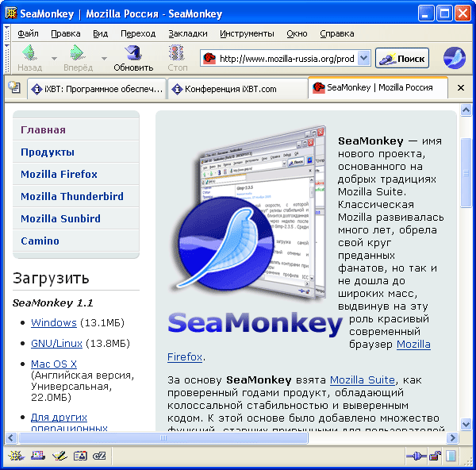The width and height of the screenshot is (476, 470).
Task: Toggle online/offline with the plug icon
Action: 416,456
